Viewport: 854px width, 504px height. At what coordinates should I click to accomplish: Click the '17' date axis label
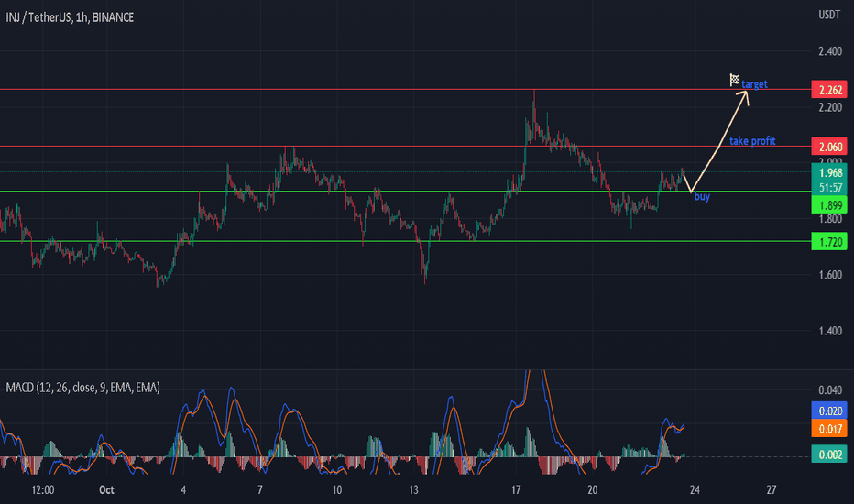click(x=516, y=490)
